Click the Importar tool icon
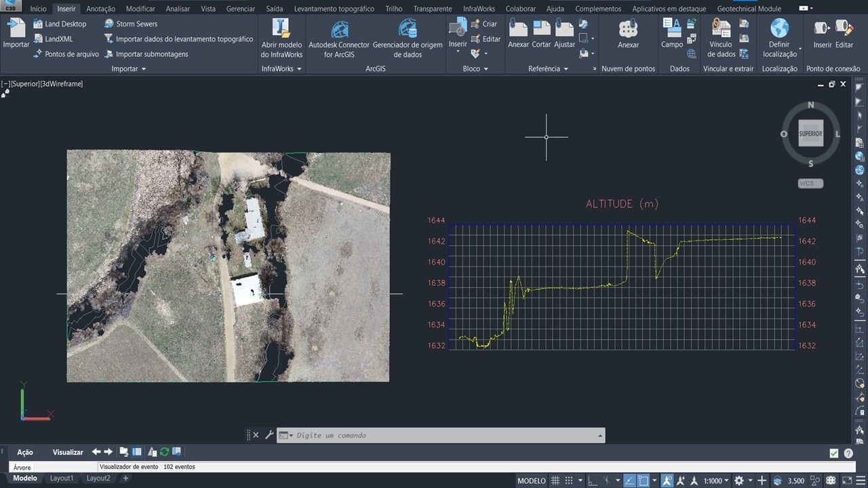The image size is (868, 488). (x=16, y=28)
